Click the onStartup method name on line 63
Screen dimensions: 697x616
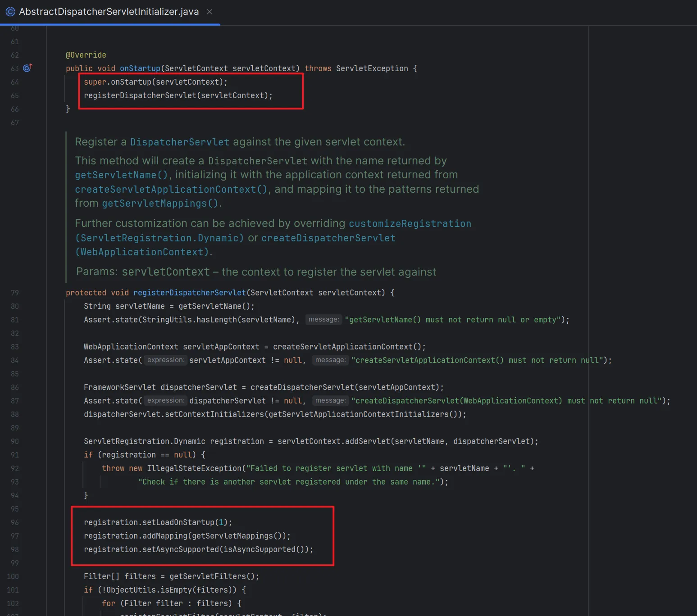click(140, 68)
